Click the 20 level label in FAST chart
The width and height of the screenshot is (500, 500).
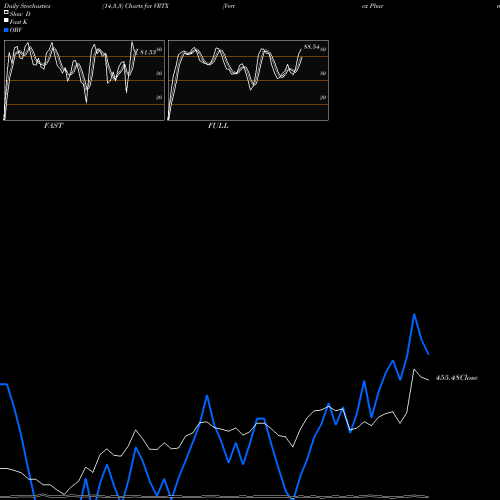159,98
